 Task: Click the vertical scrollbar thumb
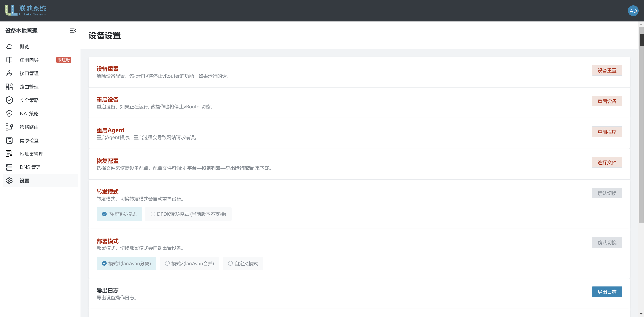pyautogui.click(x=641, y=125)
